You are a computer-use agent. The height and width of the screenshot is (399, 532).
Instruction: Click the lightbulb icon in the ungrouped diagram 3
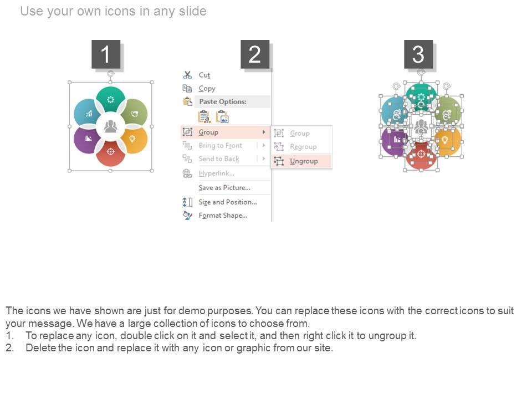coord(444,140)
